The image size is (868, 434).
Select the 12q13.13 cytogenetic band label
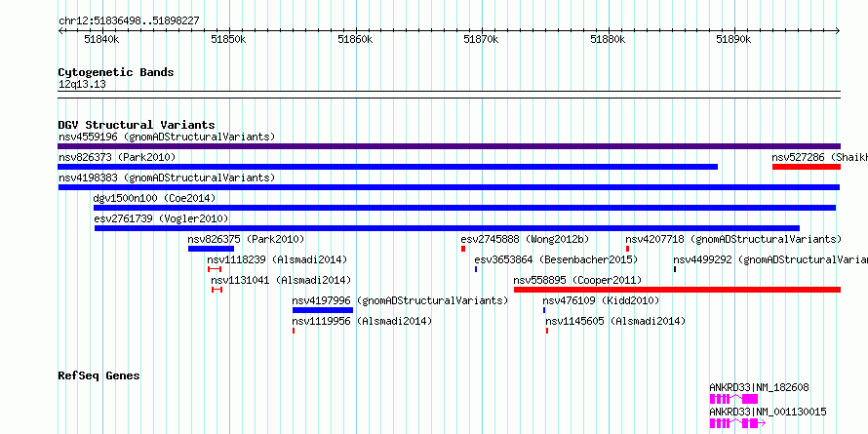[82, 85]
